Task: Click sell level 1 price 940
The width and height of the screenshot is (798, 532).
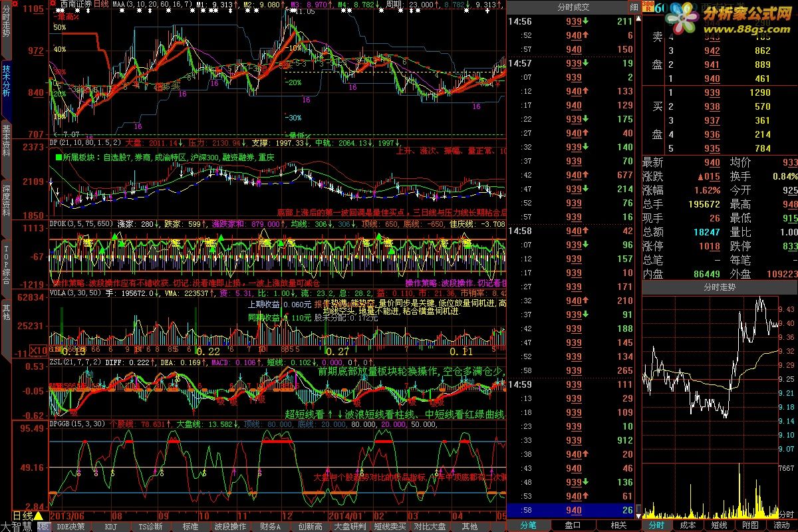Action: [712, 78]
